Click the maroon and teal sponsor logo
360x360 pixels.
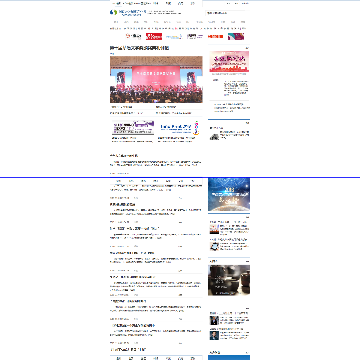coord(236,36)
